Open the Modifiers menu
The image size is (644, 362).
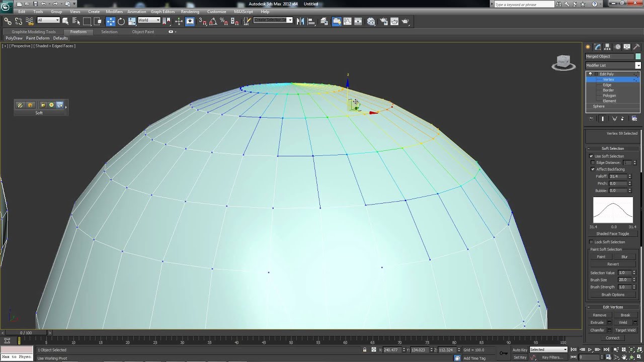coord(114,12)
